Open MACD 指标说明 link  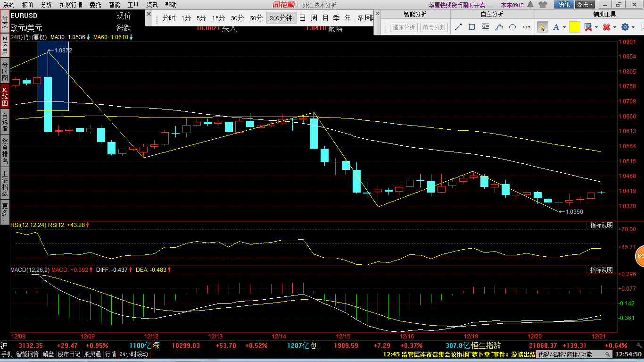point(602,270)
